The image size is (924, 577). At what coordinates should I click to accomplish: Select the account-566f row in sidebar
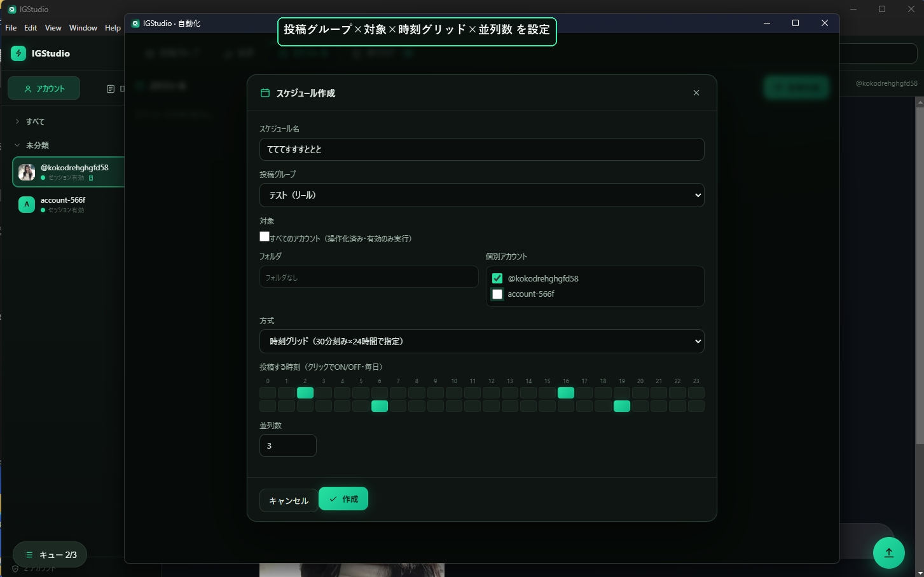(69, 205)
